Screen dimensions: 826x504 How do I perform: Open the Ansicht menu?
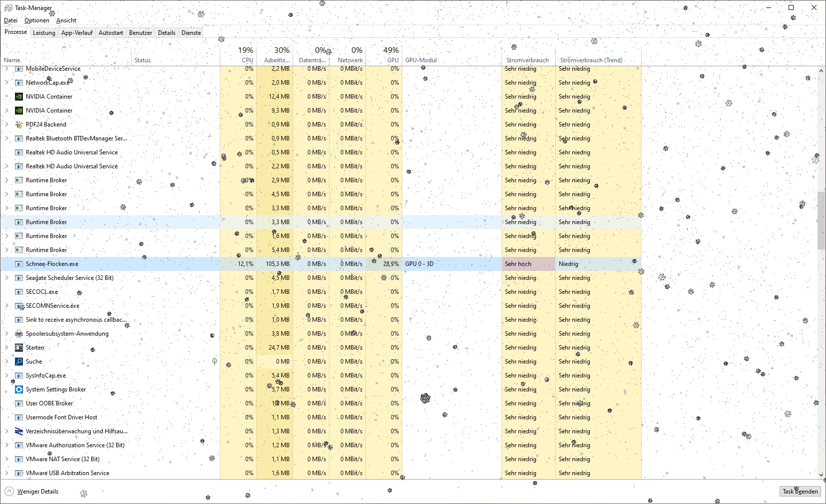66,20
